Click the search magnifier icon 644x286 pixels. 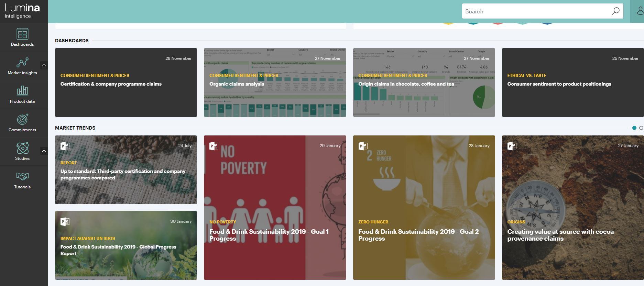(x=615, y=11)
